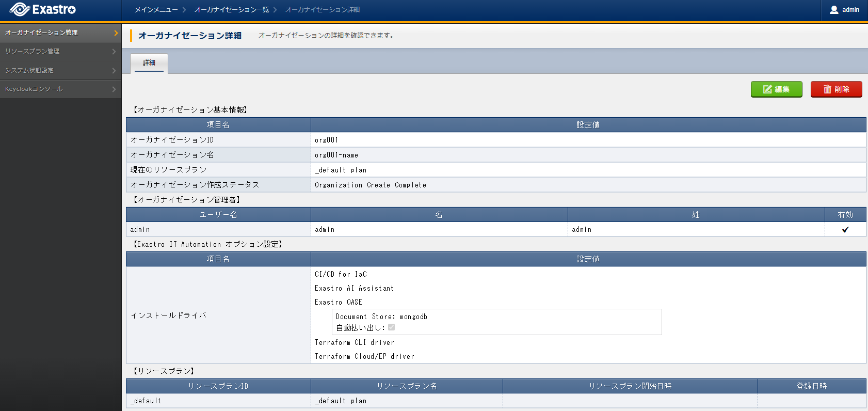Expand オーガナイゼーション管理 chevron arrow
The width and height of the screenshot is (868, 411).
[116, 33]
